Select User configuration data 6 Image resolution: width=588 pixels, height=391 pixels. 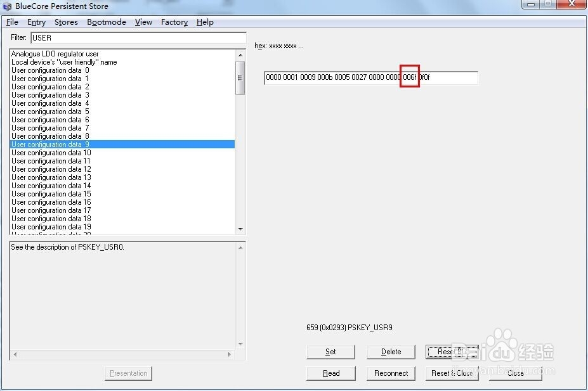pyautogui.click(x=122, y=120)
